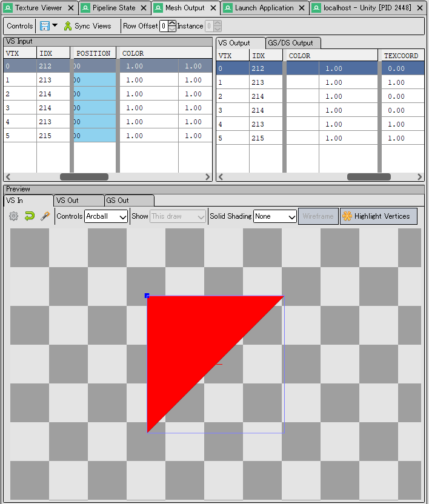Open the export dropdown arrow next to save icon
Screen dimensions: 429x504
55,25
